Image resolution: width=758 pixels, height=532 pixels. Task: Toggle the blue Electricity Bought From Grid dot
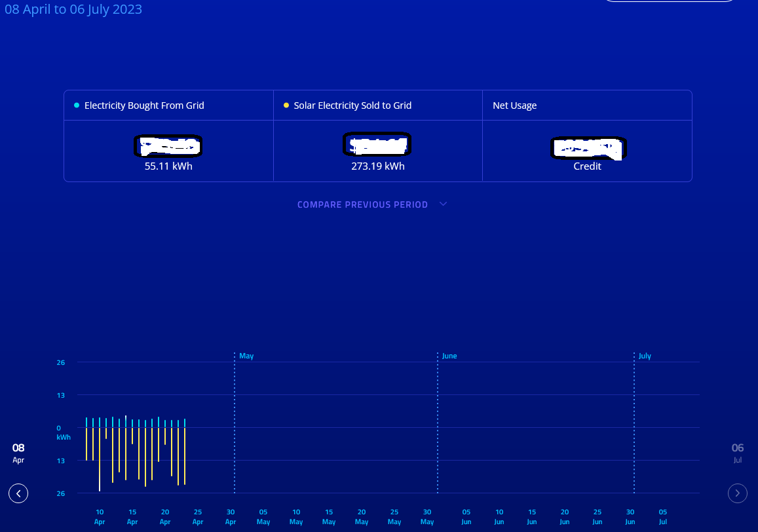point(75,105)
